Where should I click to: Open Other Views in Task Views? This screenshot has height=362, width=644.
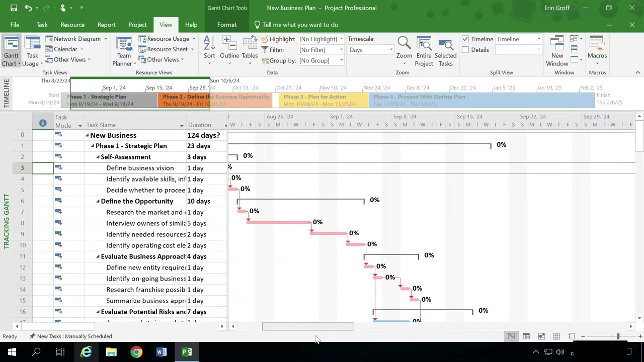(68, 60)
